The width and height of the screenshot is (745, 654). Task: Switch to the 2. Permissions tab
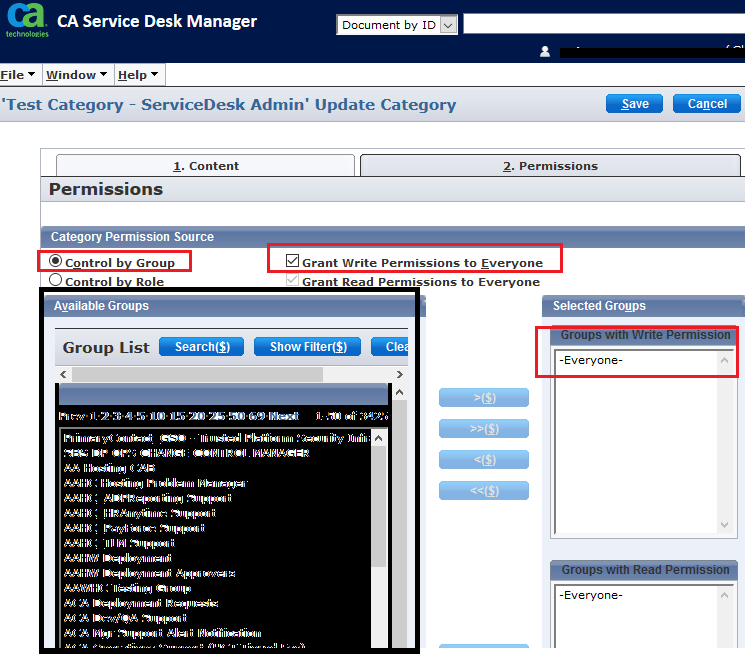550,166
